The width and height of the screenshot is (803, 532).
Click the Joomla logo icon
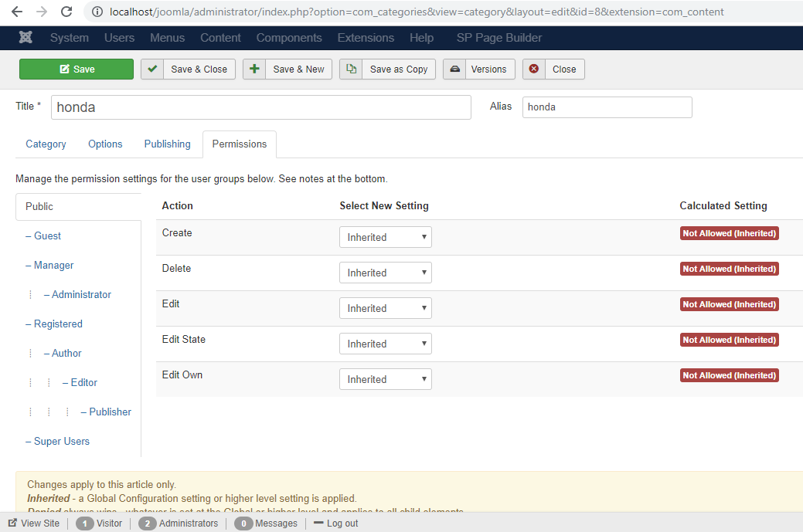click(26, 38)
